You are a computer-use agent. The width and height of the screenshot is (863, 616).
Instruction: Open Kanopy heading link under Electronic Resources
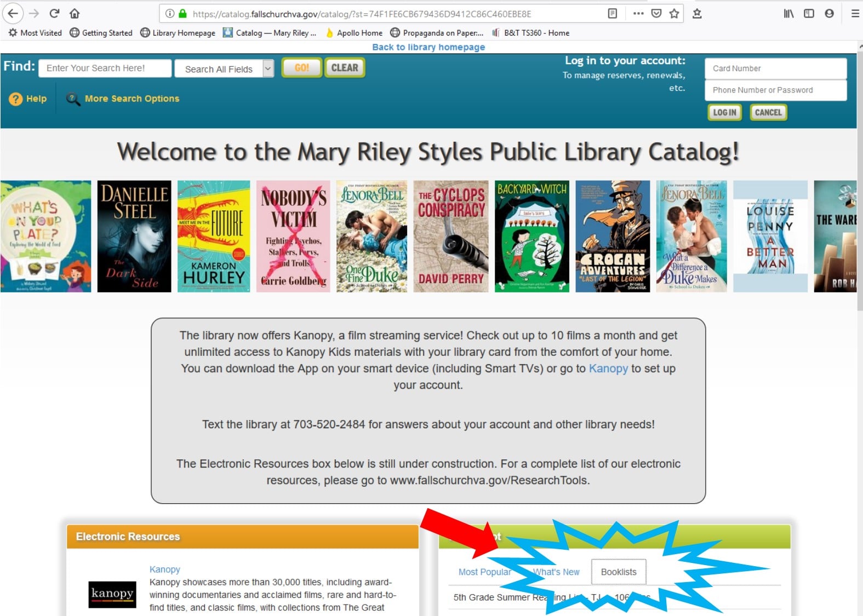[x=164, y=569]
